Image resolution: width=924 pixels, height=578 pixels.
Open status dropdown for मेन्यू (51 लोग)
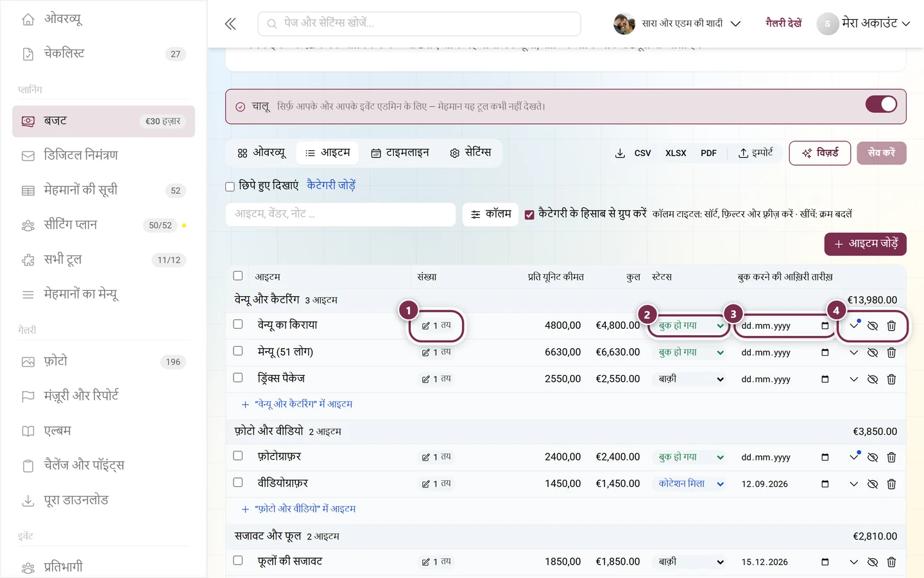tap(691, 353)
